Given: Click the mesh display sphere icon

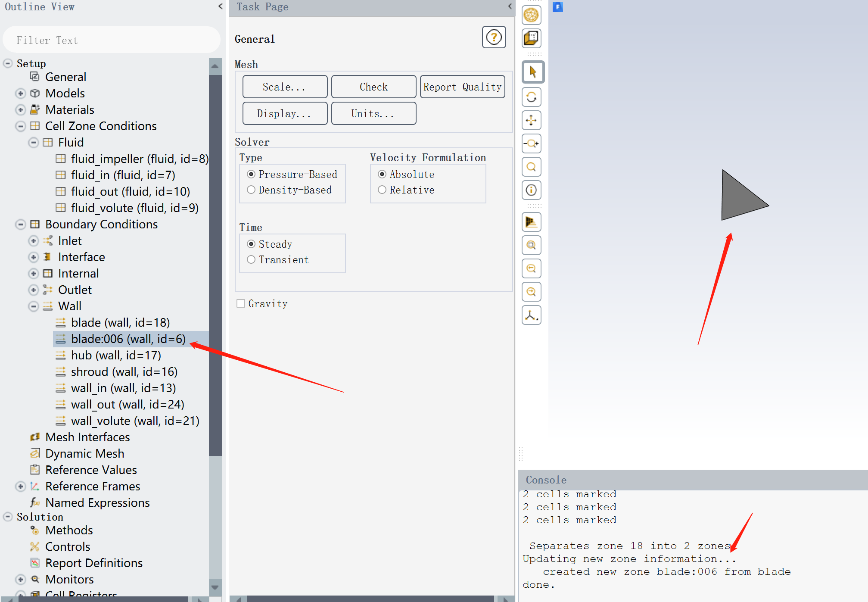Looking at the screenshot, I should (x=531, y=15).
